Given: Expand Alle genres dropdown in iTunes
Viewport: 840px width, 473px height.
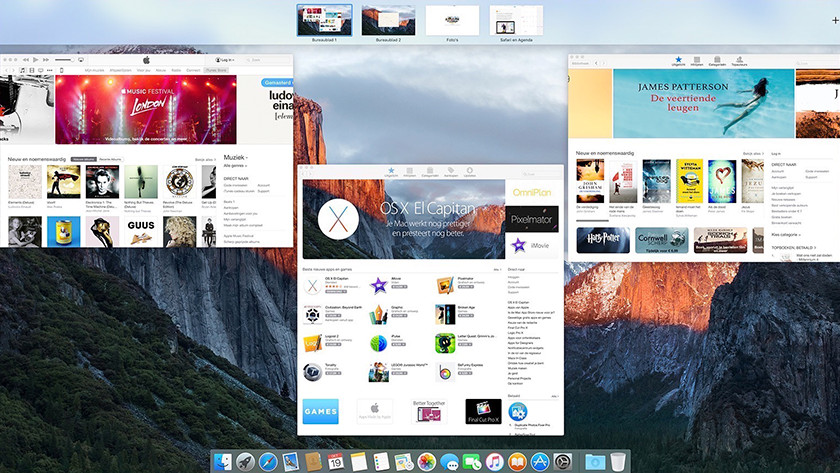Looking at the screenshot, I should pos(235,166).
